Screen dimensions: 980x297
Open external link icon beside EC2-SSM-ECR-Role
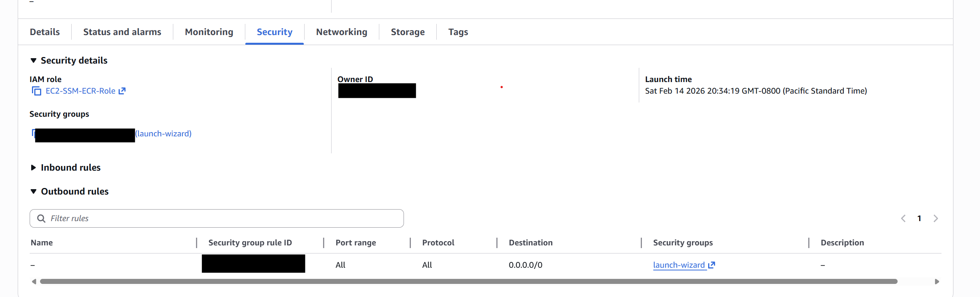pyautogui.click(x=122, y=91)
